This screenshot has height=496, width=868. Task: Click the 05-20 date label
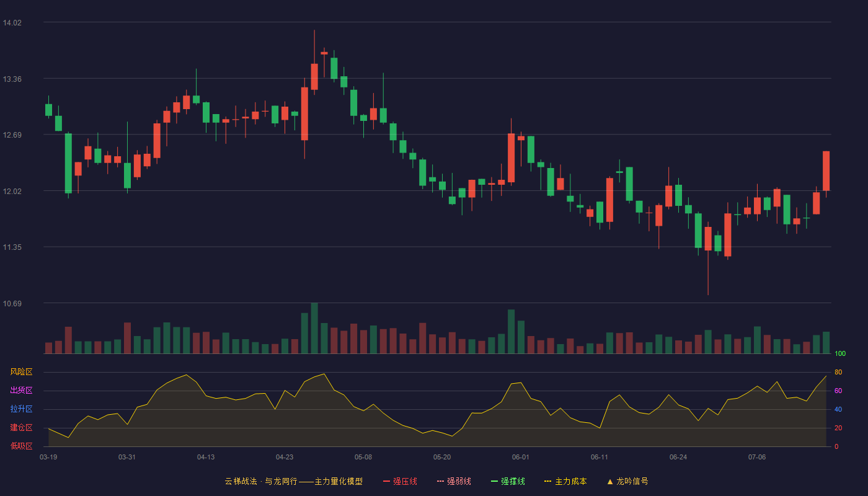[x=442, y=457]
